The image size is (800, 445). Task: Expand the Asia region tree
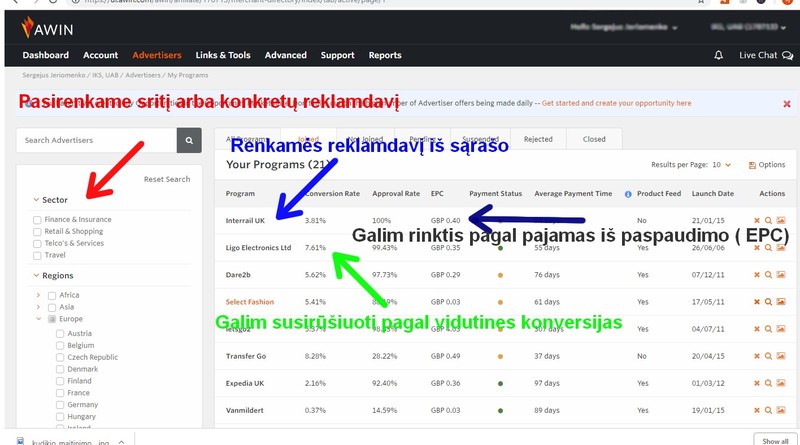[x=38, y=307]
